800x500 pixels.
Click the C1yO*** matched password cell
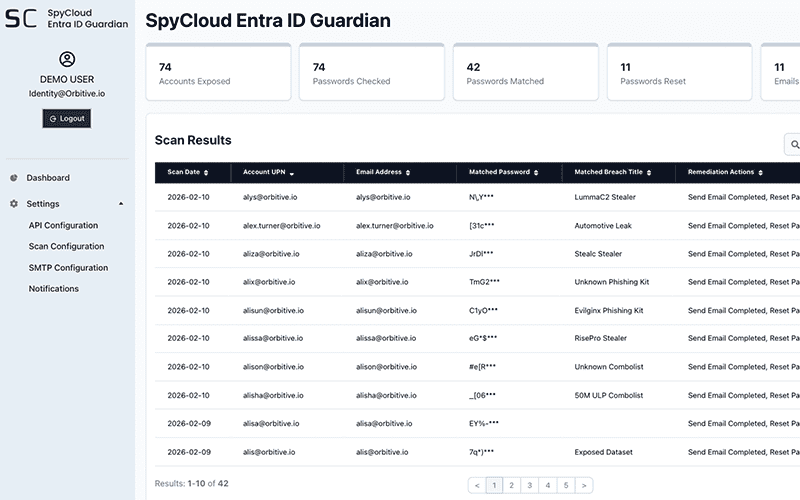click(483, 310)
